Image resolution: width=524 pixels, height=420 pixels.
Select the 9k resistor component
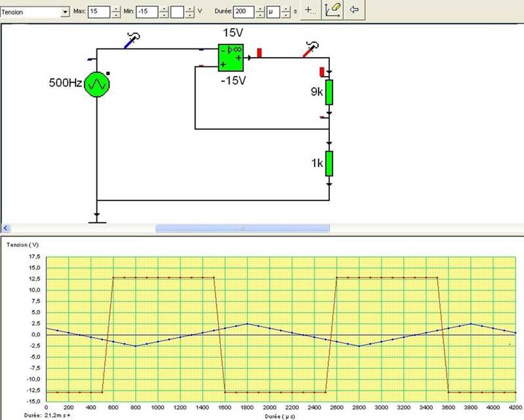click(329, 92)
